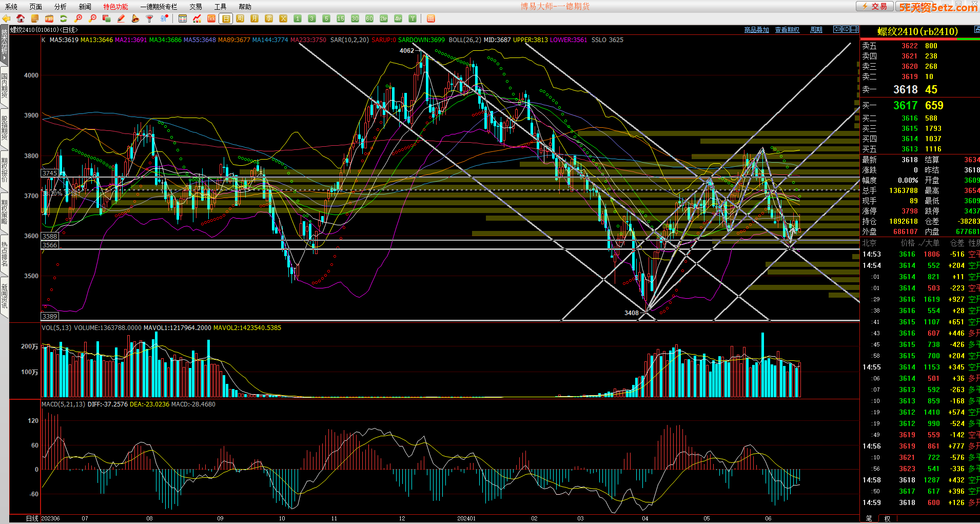980x524 pixels.
Task: Open the funnel filter icon
Action: [149, 18]
